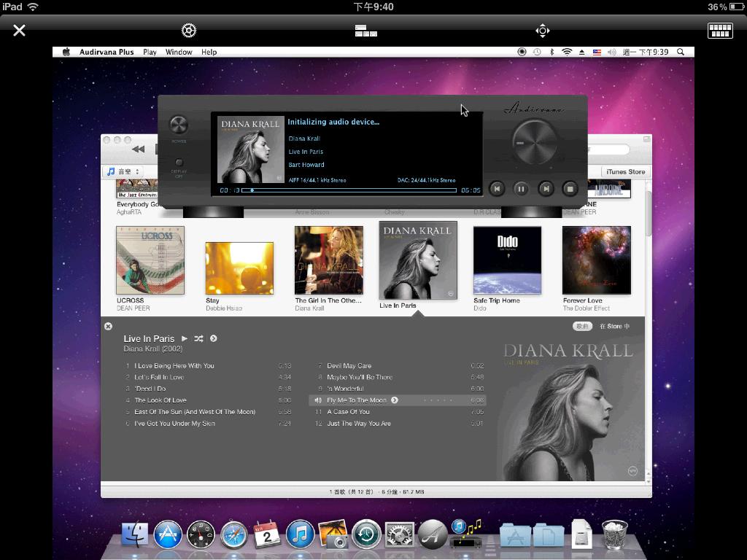Open the arrow menu beside Live In Paris title
This screenshot has height=560, width=747.
click(x=214, y=338)
